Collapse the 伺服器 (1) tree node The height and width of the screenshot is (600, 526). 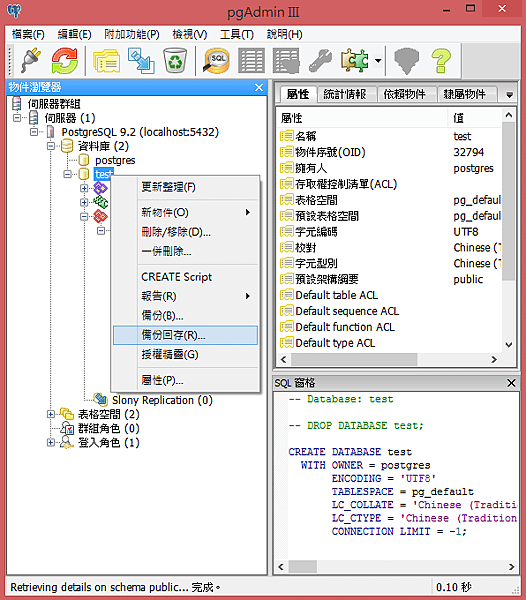17,118
